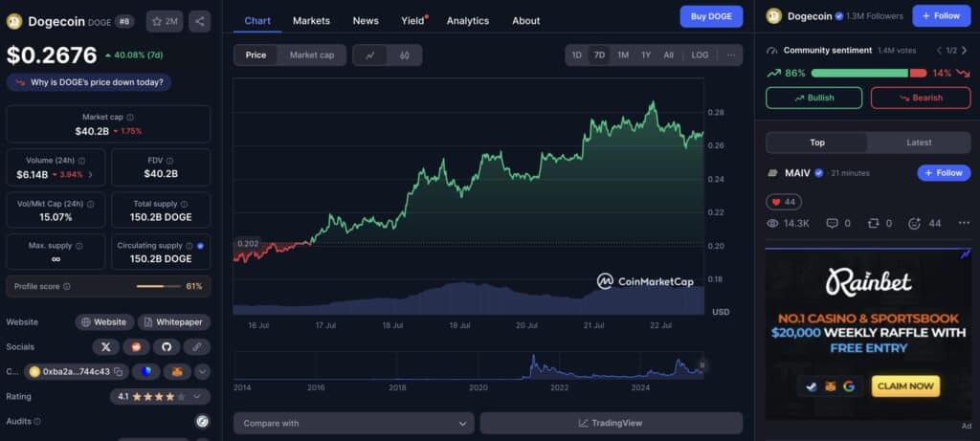The image size is (980, 441).
Task: Open the chain link social icon
Action: click(x=197, y=346)
